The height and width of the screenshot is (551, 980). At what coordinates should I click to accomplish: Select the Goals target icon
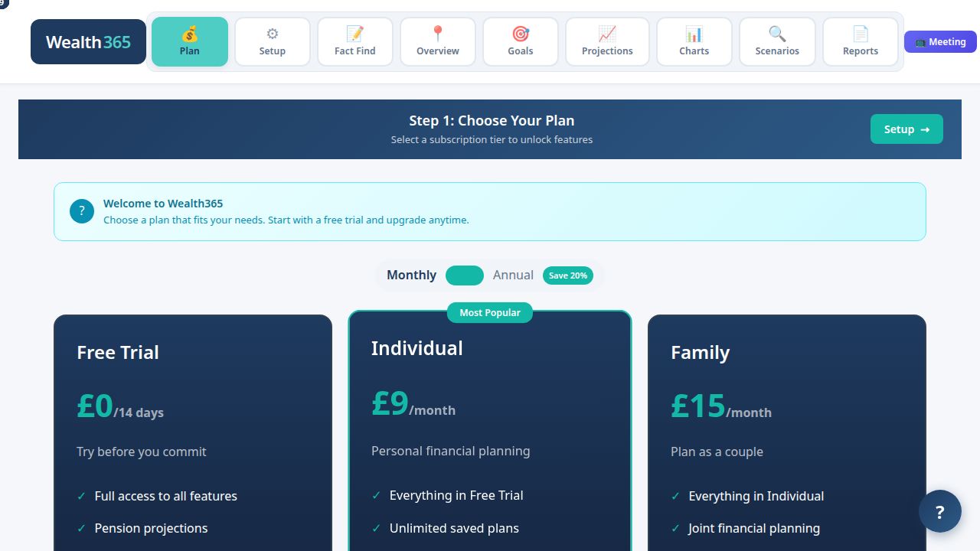tap(520, 34)
